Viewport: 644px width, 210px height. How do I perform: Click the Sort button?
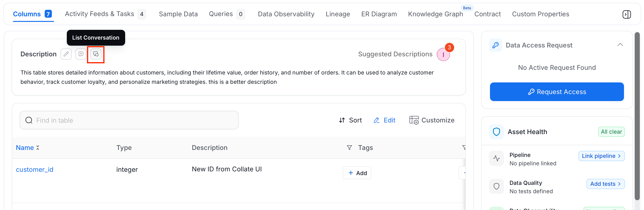[x=350, y=120]
